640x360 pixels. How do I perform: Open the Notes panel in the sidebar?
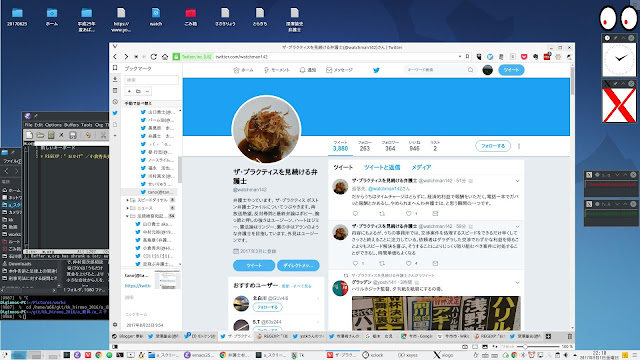[115, 90]
